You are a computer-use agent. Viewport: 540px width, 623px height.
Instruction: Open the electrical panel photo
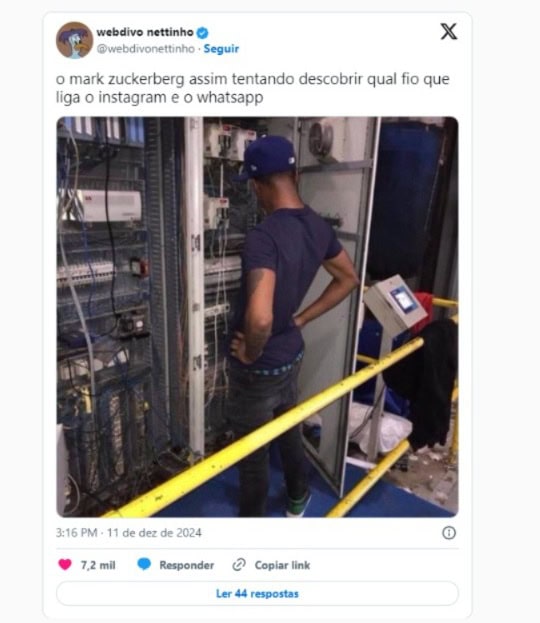(257, 317)
